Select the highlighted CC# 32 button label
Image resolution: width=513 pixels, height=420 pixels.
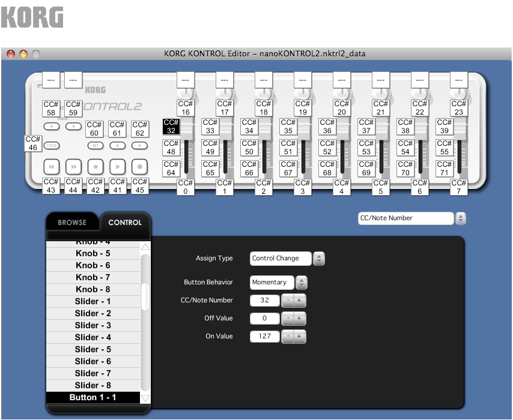tap(171, 127)
